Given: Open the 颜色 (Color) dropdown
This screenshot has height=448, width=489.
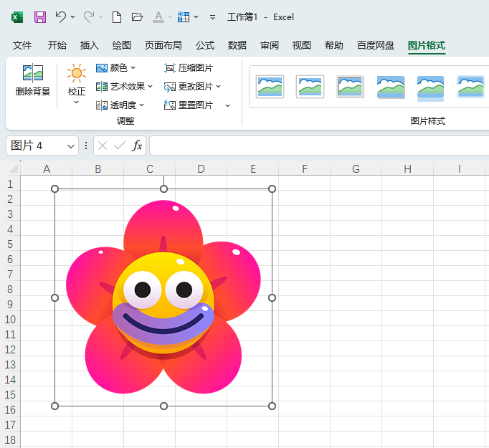Looking at the screenshot, I should 115,68.
